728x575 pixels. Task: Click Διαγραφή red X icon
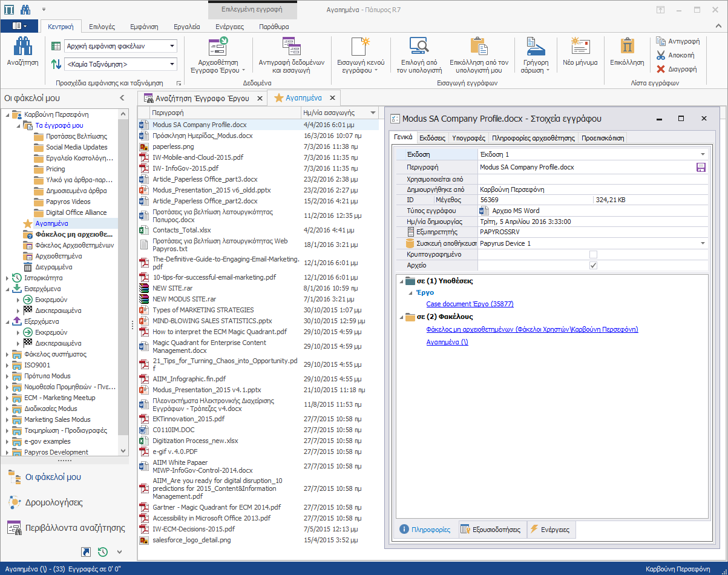(661, 69)
